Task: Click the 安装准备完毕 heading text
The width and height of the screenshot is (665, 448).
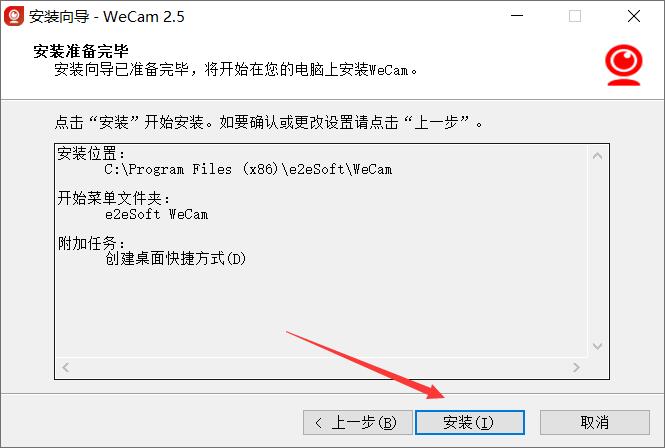Action: [x=81, y=51]
